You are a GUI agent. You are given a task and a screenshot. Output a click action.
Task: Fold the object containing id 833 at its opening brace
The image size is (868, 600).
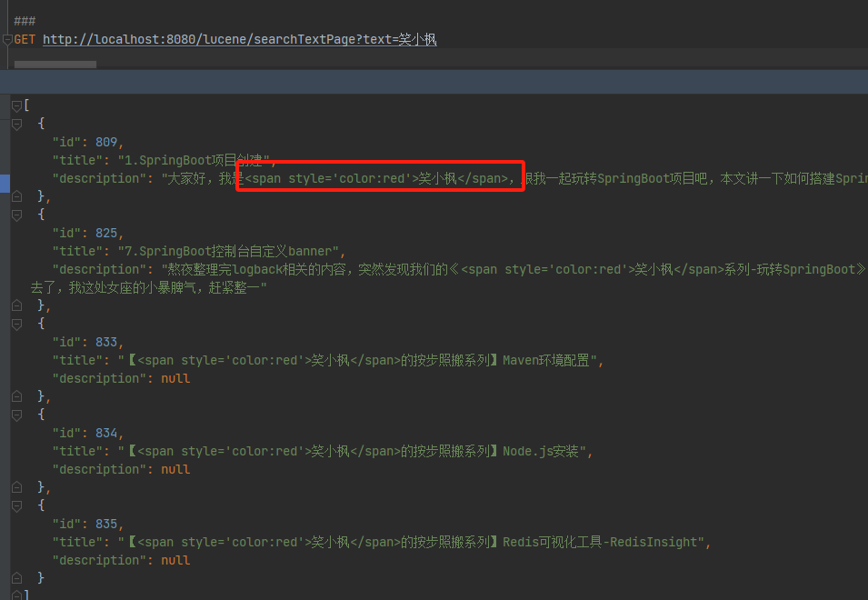point(17,324)
